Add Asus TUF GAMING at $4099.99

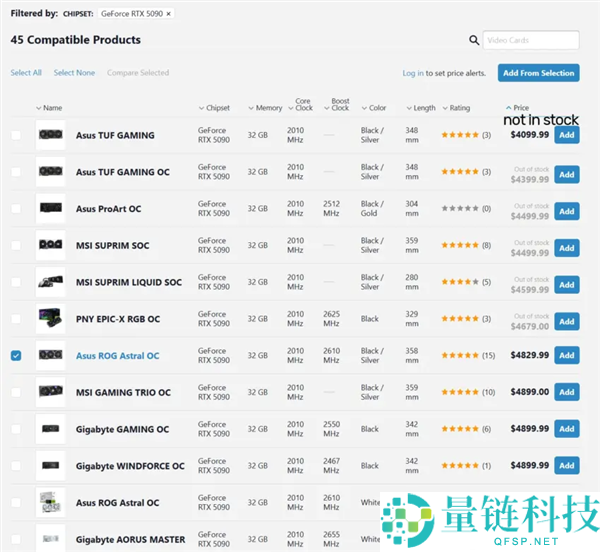pyautogui.click(x=567, y=135)
